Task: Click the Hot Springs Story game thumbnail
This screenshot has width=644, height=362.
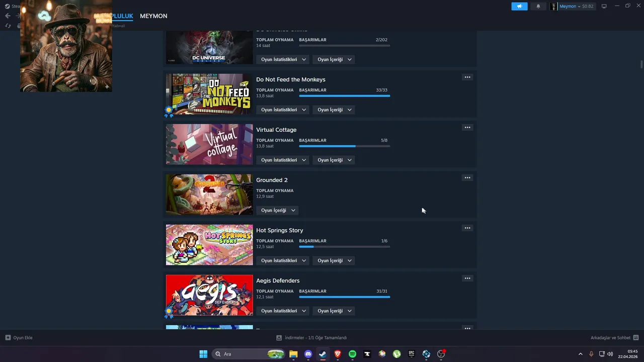Action: pyautogui.click(x=209, y=245)
